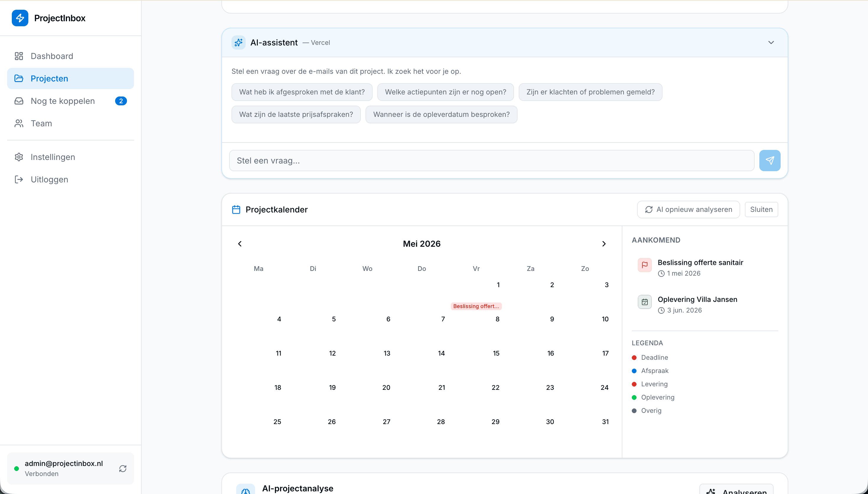Click the Uitloggen icon in the sidebar
This screenshot has width=868, height=494.
[19, 179]
